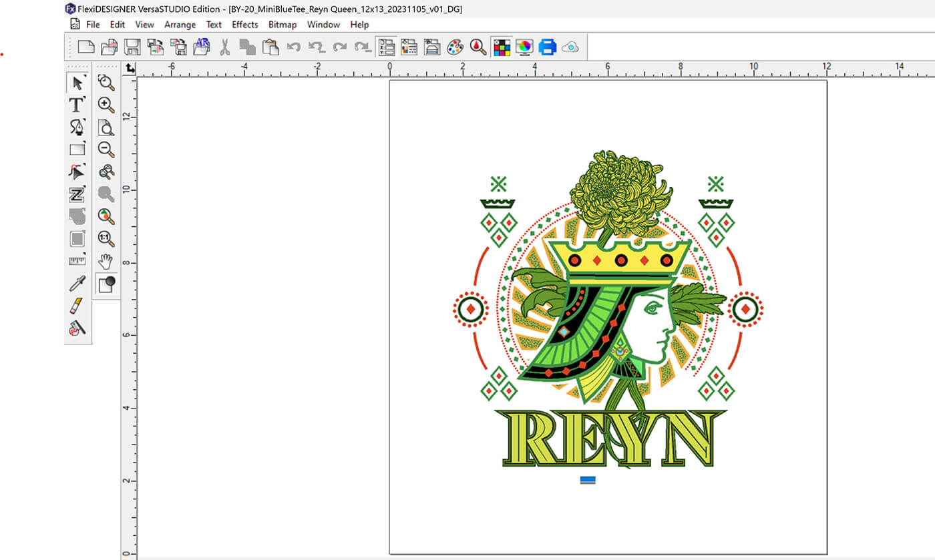Toggle the Design Editor panel icon
935x560 pixels.
409,47
